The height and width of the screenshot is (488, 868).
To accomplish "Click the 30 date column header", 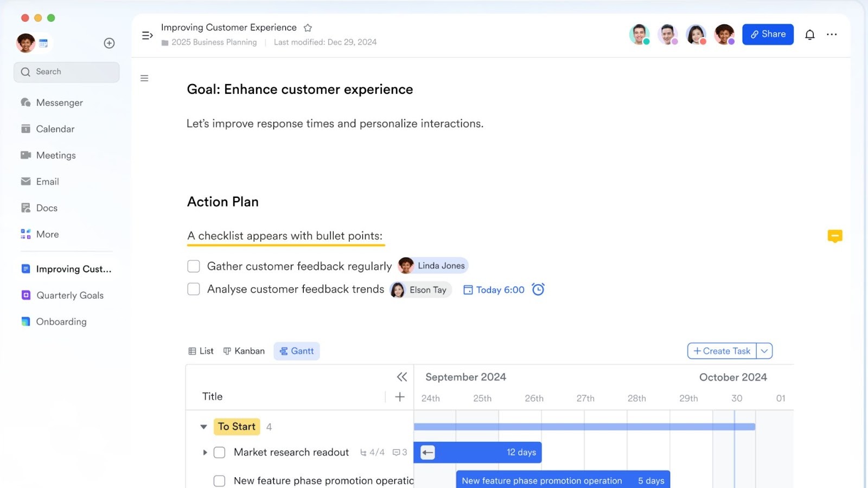I will click(736, 399).
